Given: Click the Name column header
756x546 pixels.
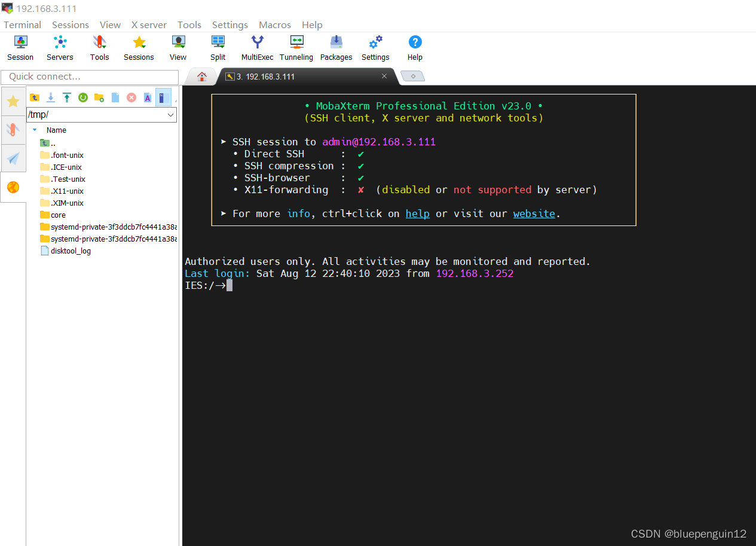Looking at the screenshot, I should [57, 130].
